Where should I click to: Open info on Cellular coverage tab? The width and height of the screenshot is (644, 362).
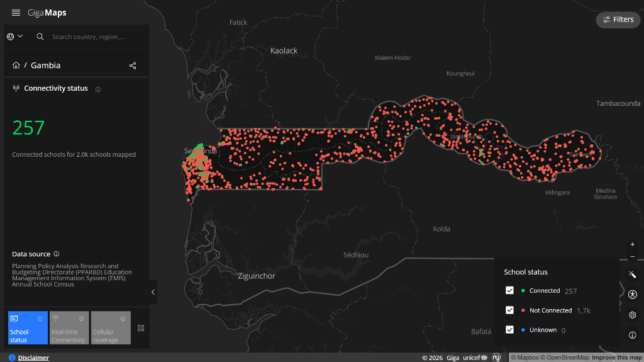pyautogui.click(x=123, y=319)
